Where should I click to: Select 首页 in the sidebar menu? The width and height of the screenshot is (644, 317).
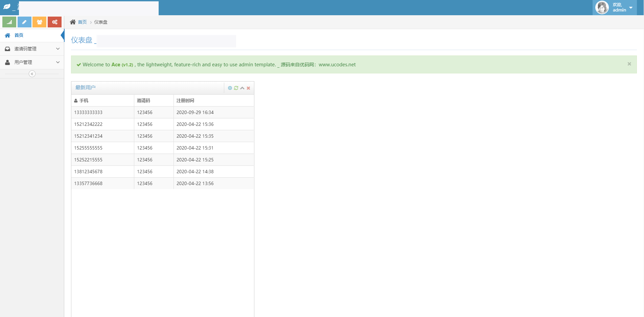[19, 35]
